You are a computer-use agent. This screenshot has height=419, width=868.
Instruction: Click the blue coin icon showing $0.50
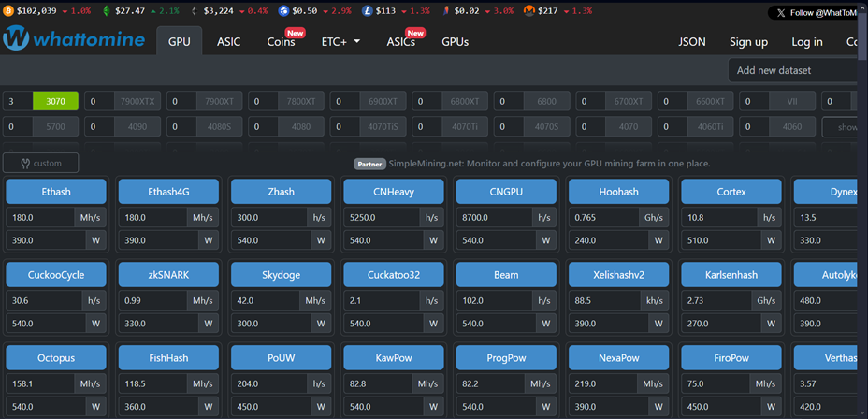283,10
